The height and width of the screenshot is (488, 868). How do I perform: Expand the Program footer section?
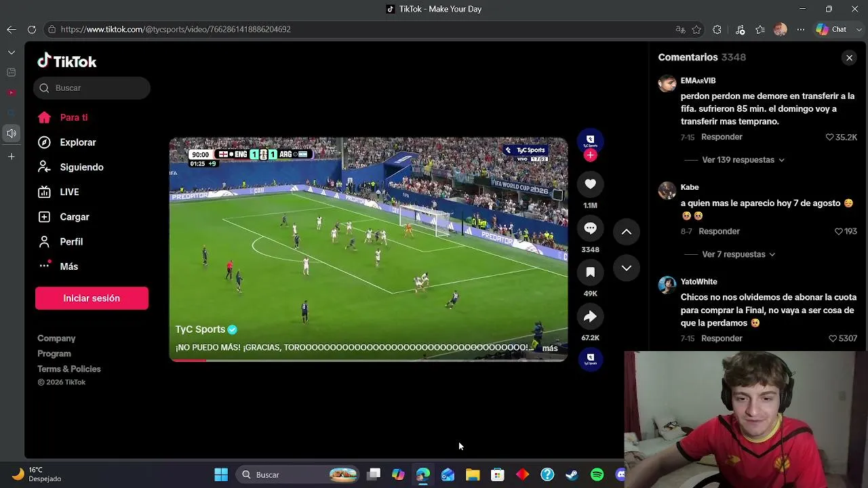click(54, 354)
